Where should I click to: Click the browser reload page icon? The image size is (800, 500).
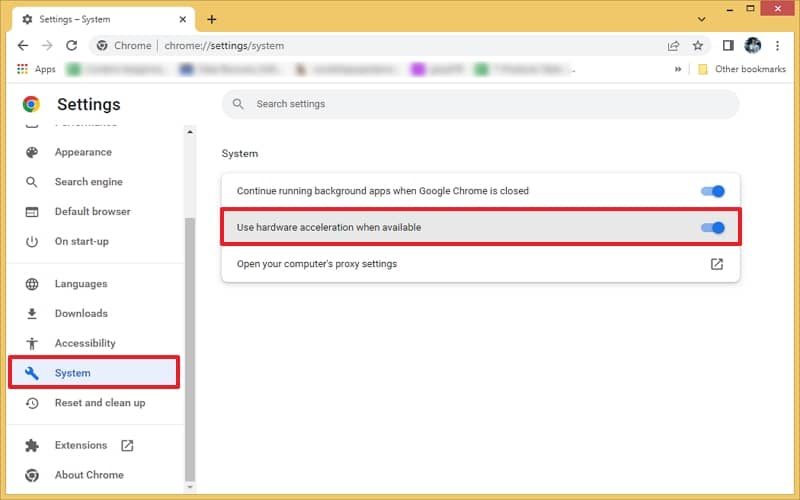click(x=71, y=45)
